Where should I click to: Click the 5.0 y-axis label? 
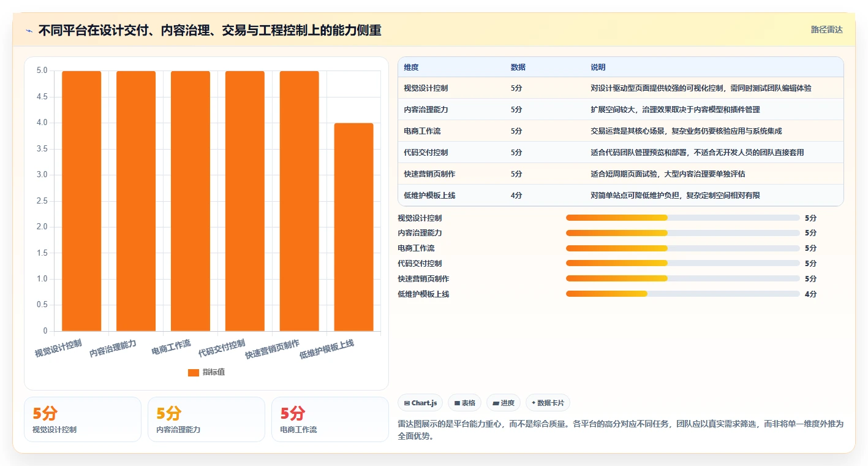click(x=42, y=71)
